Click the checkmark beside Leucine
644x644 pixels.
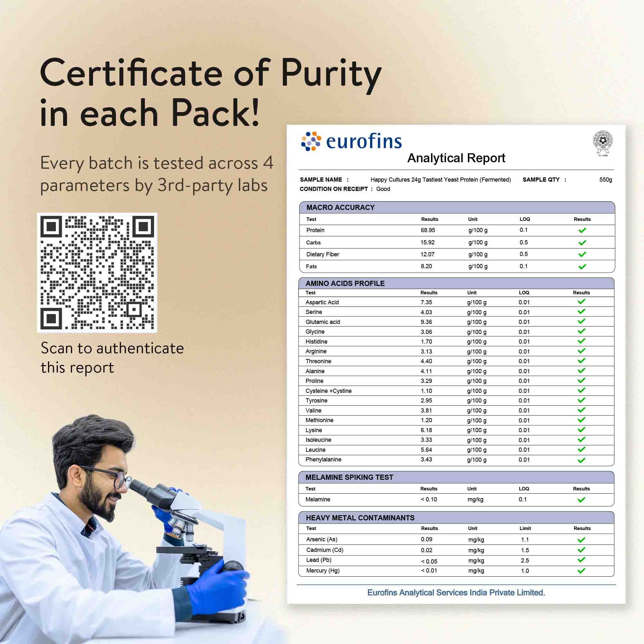point(581,449)
